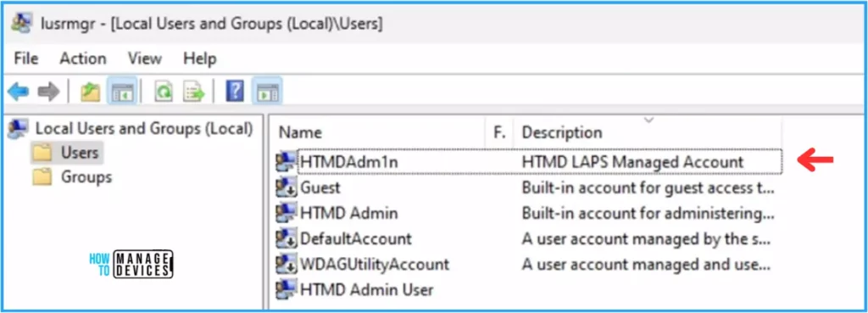868x313 pixels.
Task: Click the Forward arrow toolbar icon
Action: [x=48, y=92]
